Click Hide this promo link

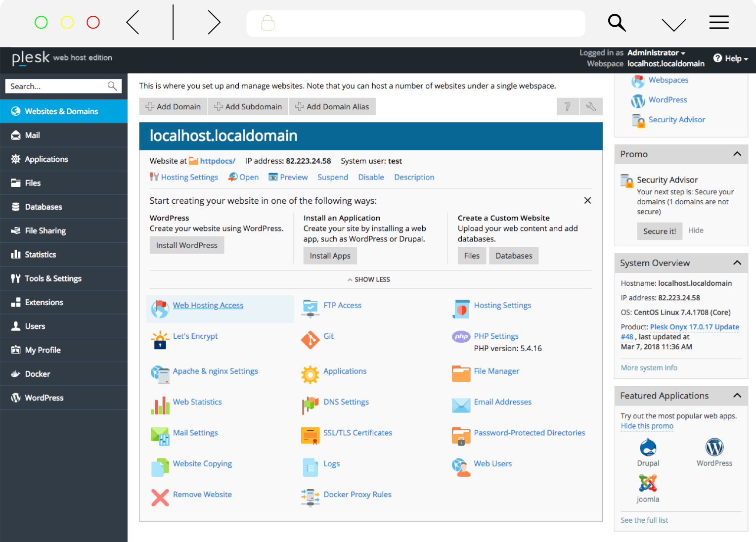click(647, 426)
